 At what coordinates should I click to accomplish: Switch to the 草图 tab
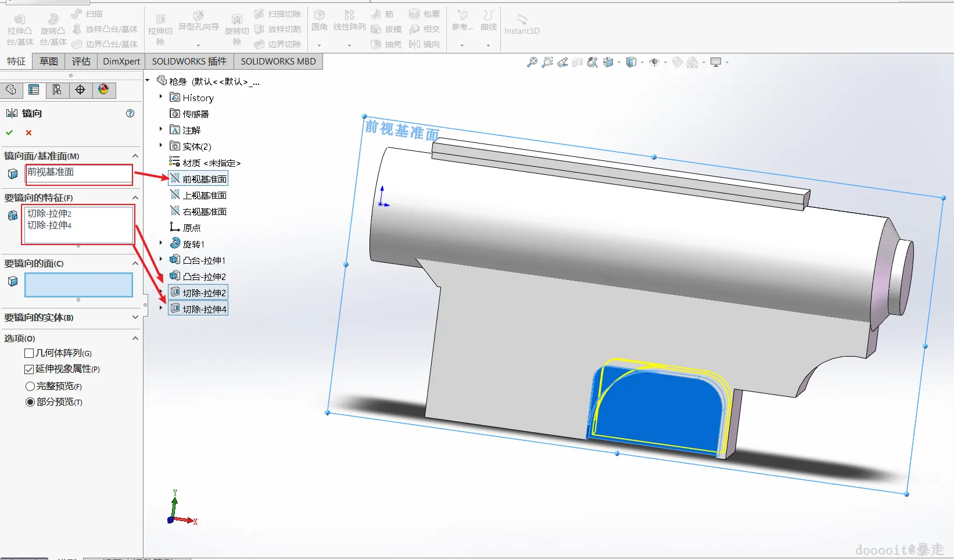49,62
